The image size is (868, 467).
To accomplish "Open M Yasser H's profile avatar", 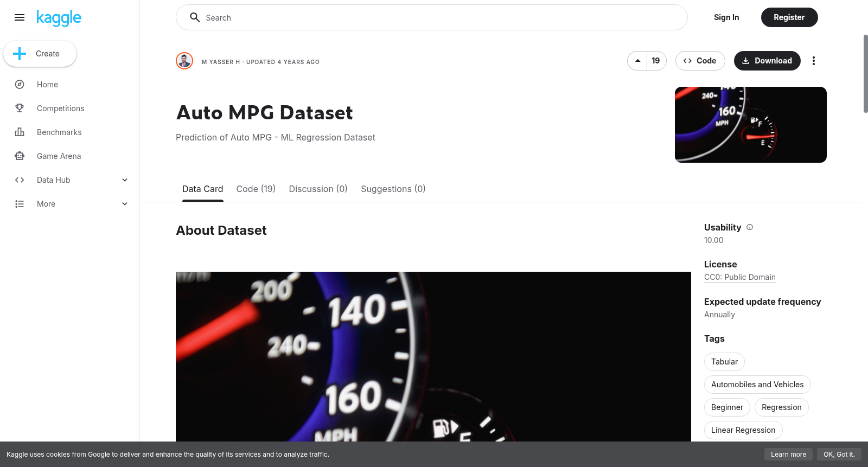I will [184, 61].
